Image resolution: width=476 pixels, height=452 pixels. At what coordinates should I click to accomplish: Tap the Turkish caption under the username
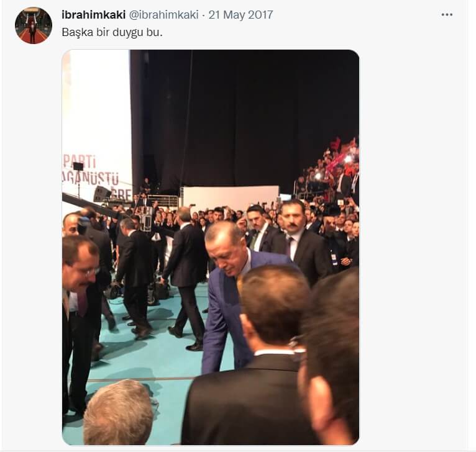pyautogui.click(x=112, y=32)
